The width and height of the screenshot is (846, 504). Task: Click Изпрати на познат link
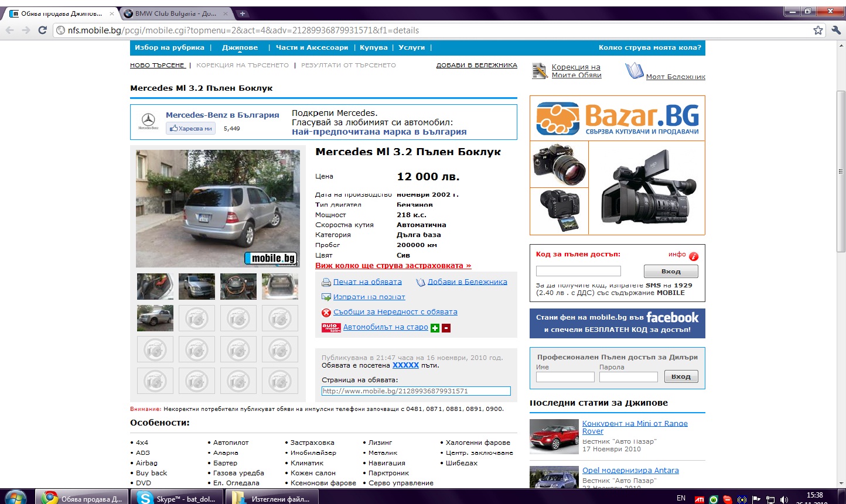(369, 297)
